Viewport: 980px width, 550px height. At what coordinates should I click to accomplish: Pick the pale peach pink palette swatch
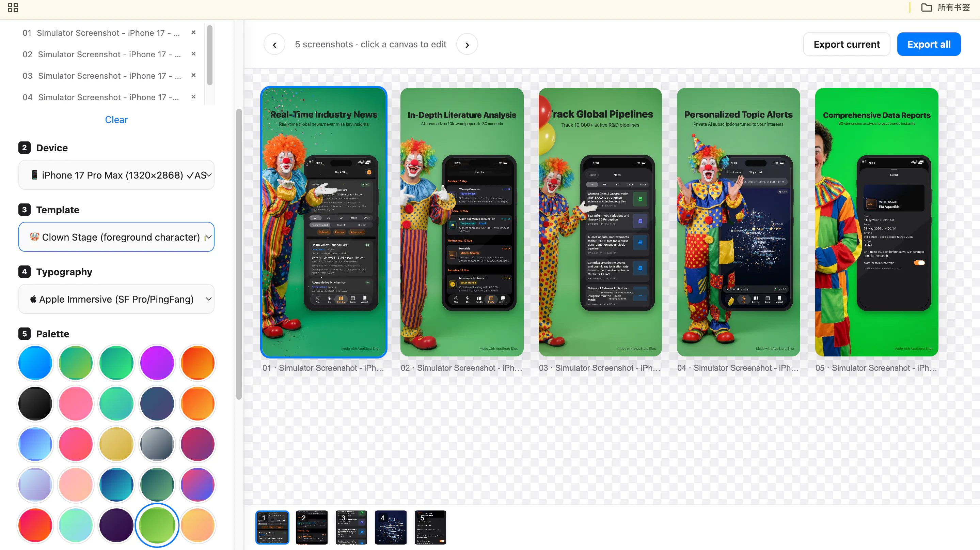76,485
